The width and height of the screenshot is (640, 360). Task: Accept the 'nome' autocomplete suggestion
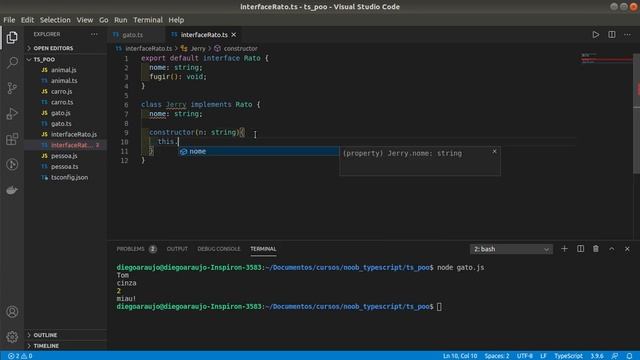point(258,151)
